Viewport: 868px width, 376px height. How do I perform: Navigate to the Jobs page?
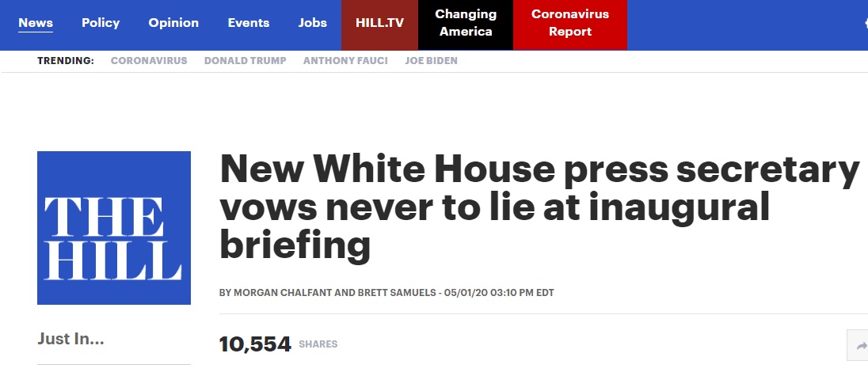pyautogui.click(x=313, y=23)
